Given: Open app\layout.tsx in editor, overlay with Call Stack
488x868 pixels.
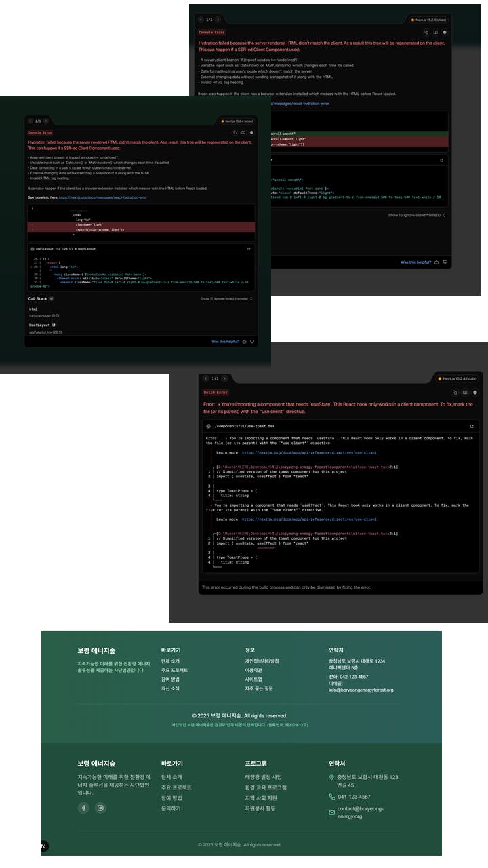Looking at the screenshot, I should pos(249,249).
